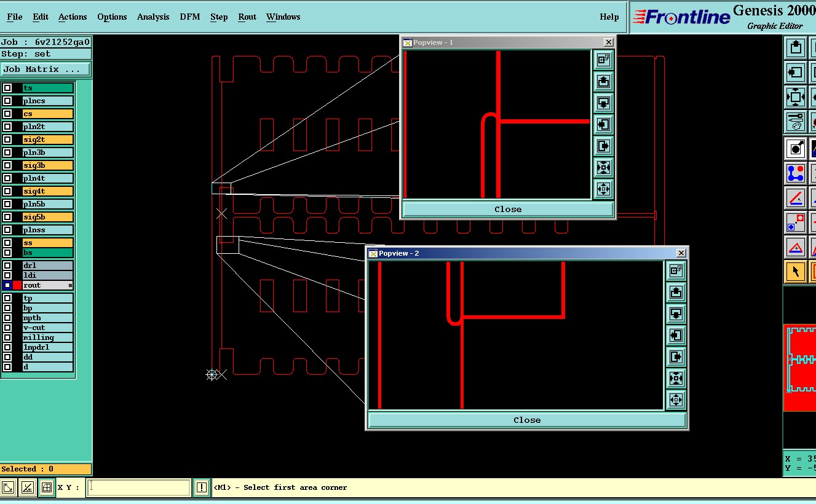Toggle display checkbox for plnss layer
Viewport: 816px width, 504px height.
(7, 230)
